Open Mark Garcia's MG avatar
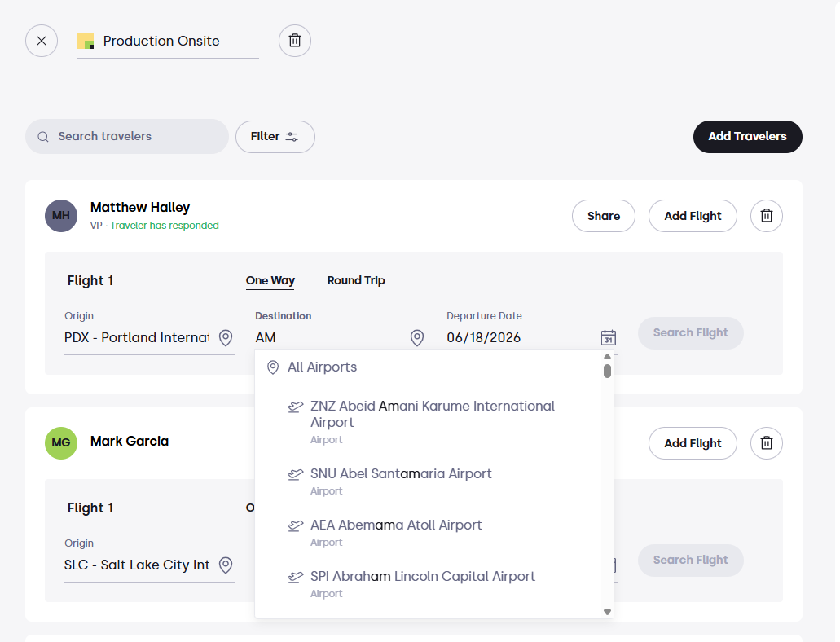 click(61, 443)
